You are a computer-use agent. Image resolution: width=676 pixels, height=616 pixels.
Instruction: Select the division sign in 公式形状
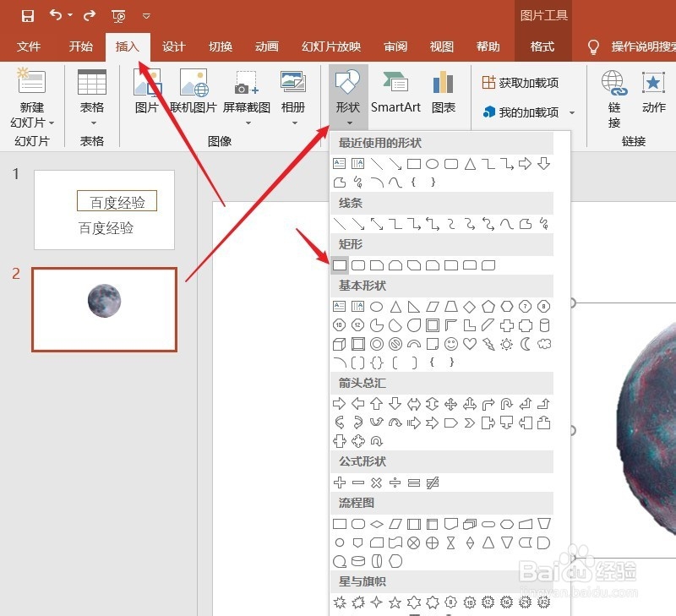click(395, 482)
